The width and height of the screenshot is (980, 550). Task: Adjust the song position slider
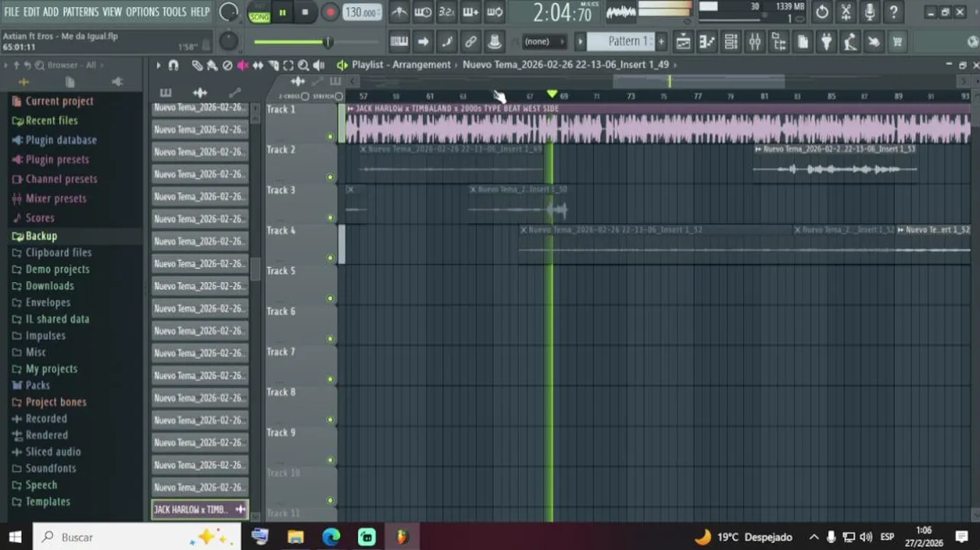pos(317,42)
